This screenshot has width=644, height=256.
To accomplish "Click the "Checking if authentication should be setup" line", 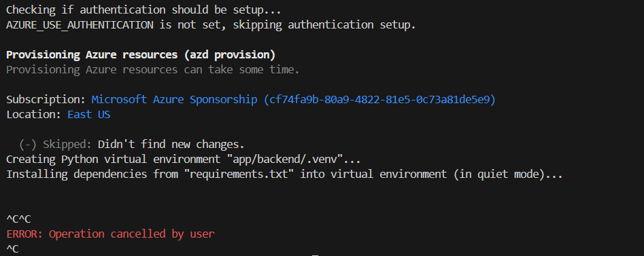I will pyautogui.click(x=143, y=10).
